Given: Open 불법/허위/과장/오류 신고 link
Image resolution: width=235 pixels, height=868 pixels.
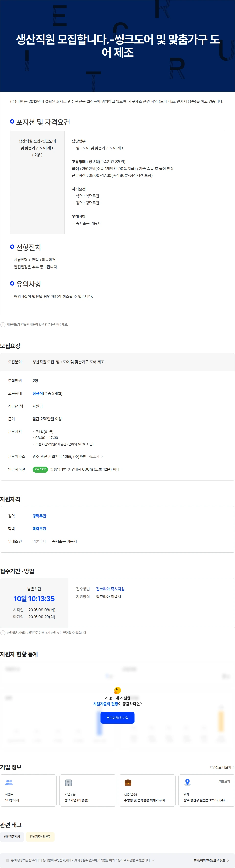Looking at the screenshot, I should pos(209,860).
